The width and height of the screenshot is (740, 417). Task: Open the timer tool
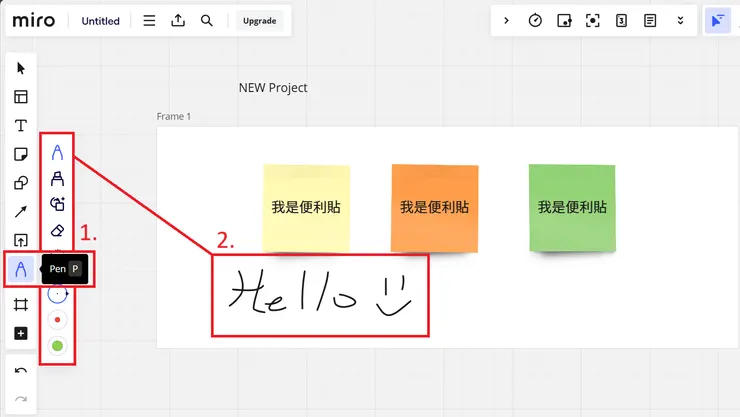535,21
